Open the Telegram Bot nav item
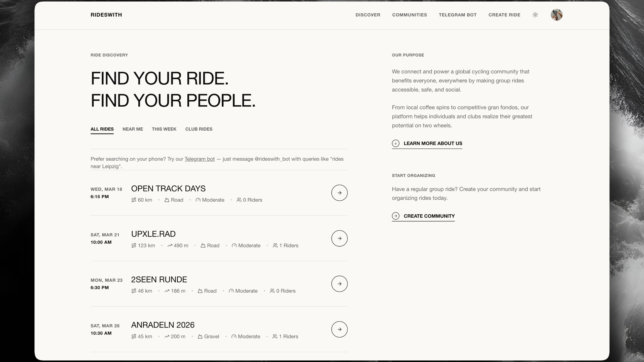 point(458,15)
